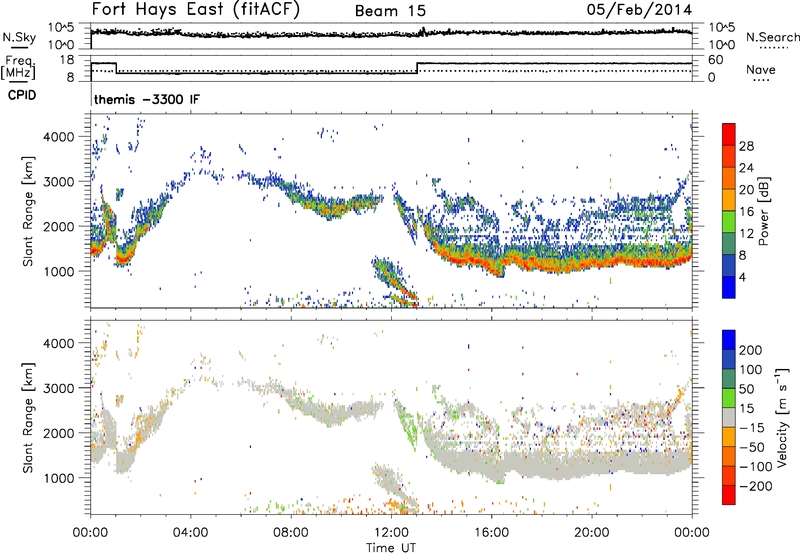The image size is (800, 554).
Task: Click the '08:00' time axis tick label
Action: 291,533
